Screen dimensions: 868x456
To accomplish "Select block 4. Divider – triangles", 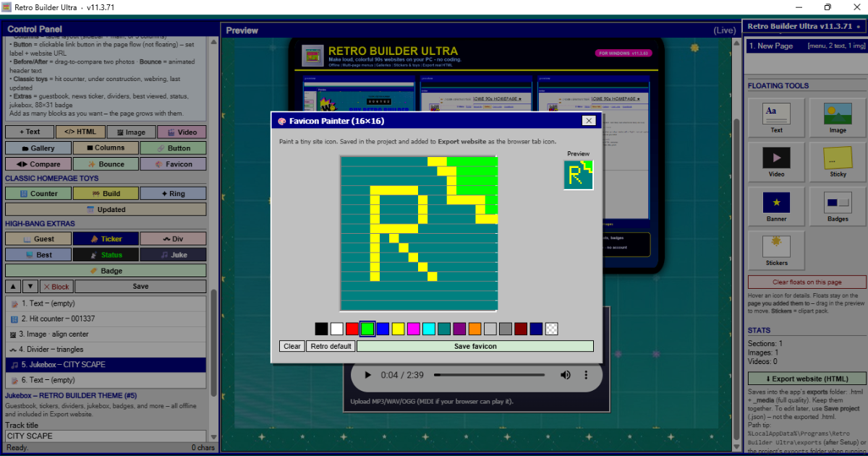I will (x=106, y=350).
